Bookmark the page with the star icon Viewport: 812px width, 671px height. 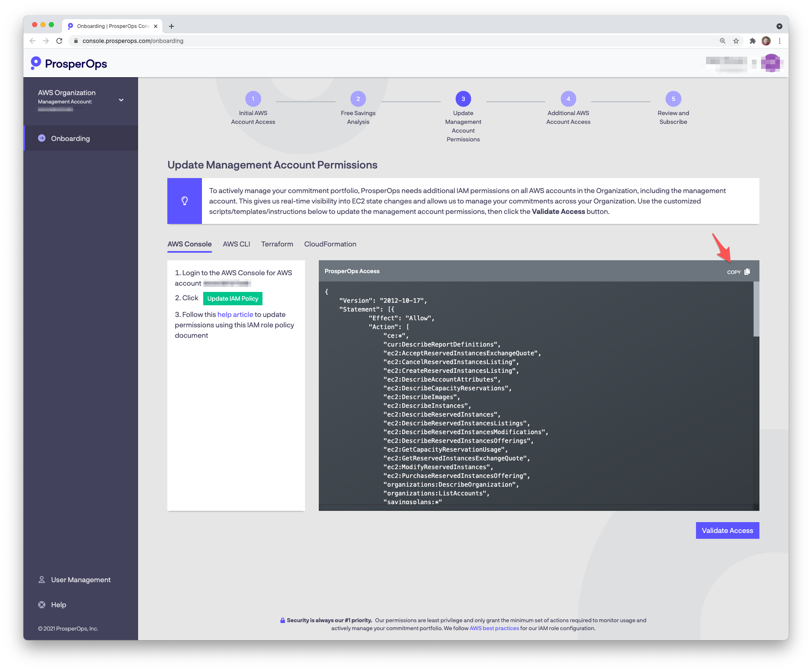coord(736,41)
